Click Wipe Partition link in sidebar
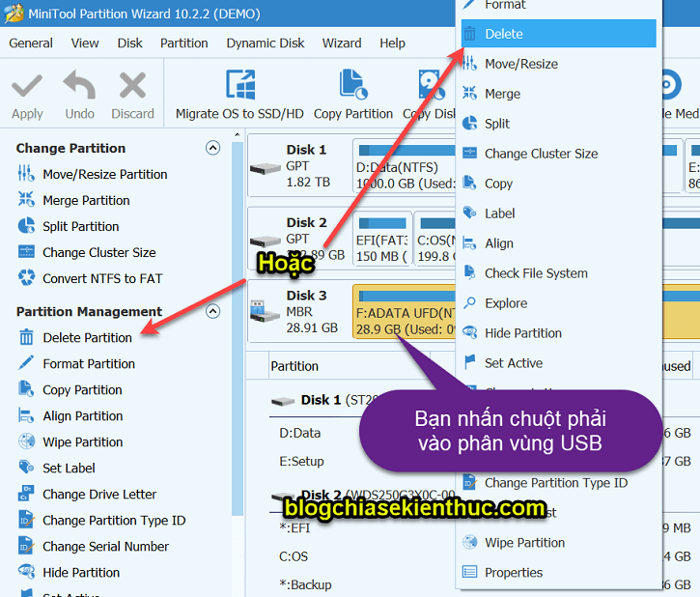This screenshot has width=700, height=597. [83, 442]
